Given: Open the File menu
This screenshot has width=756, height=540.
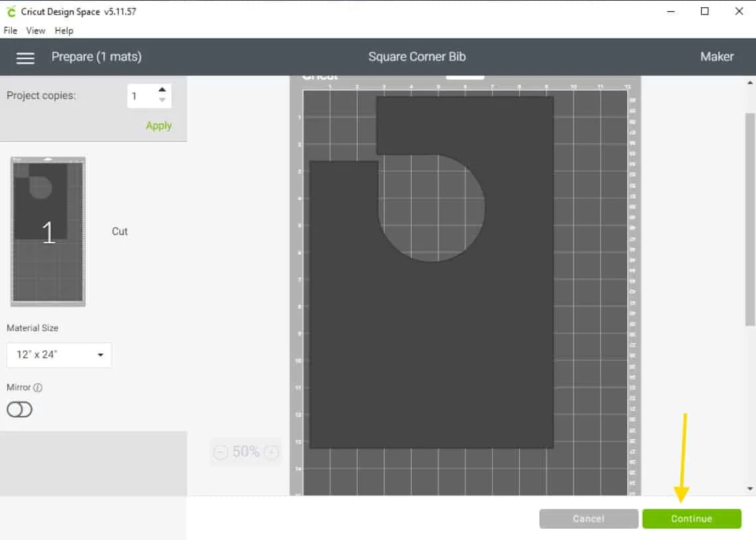Looking at the screenshot, I should 11,31.
